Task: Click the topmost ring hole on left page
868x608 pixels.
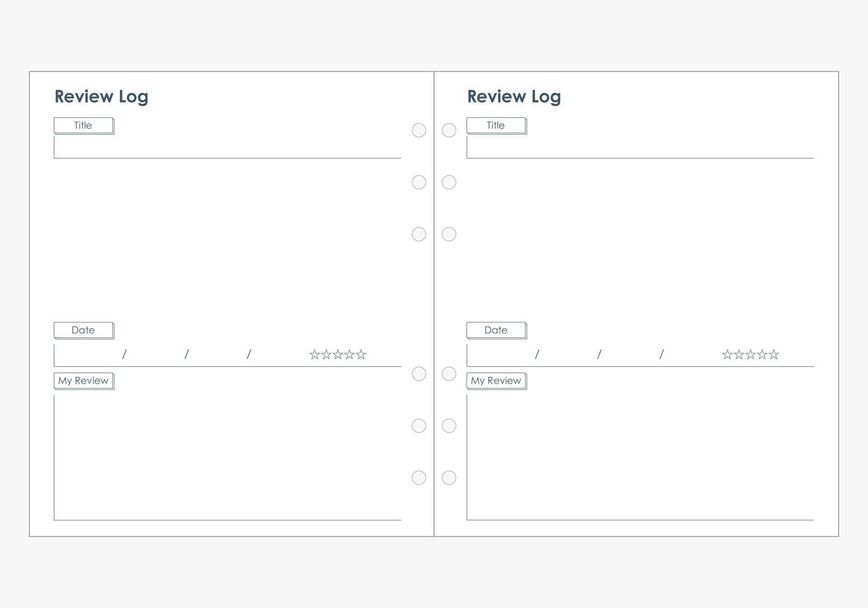Action: click(x=419, y=130)
